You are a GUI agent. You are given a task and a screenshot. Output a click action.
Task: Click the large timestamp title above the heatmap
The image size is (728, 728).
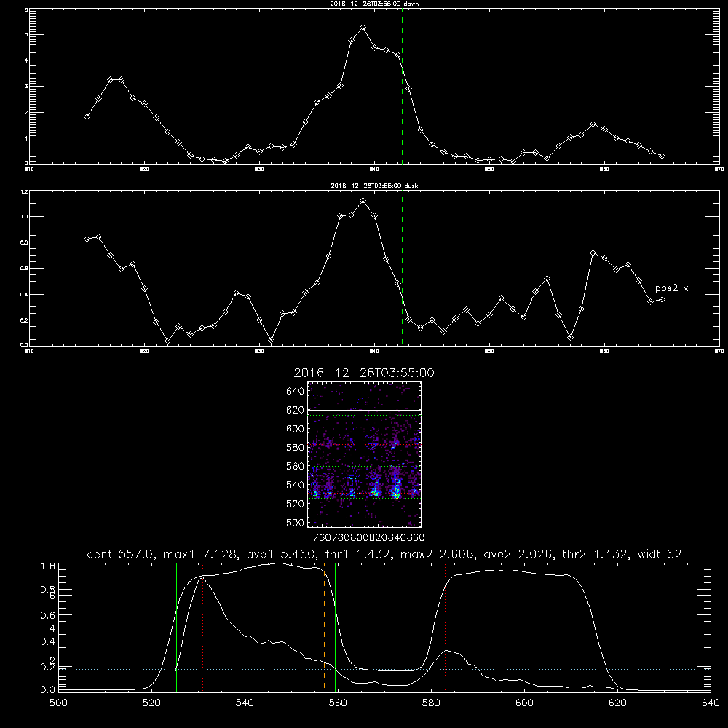tap(364, 373)
